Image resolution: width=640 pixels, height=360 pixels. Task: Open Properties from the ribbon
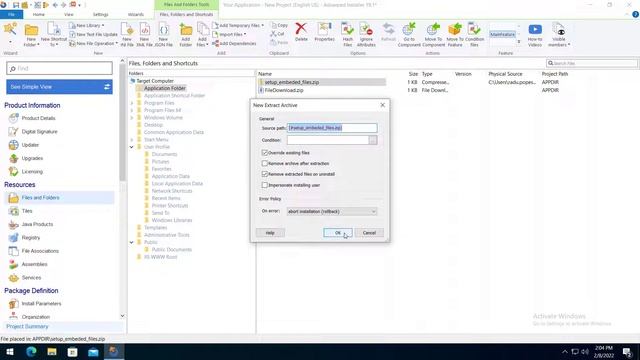[x=324, y=32]
